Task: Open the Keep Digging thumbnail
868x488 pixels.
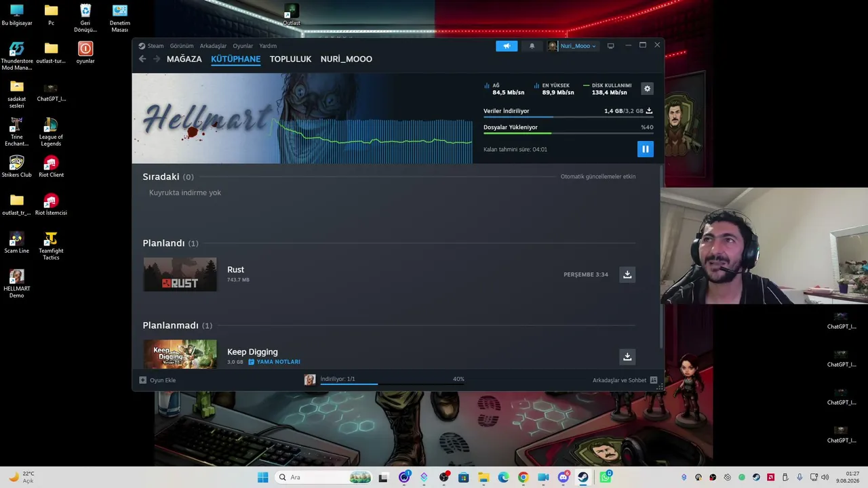Action: point(180,354)
